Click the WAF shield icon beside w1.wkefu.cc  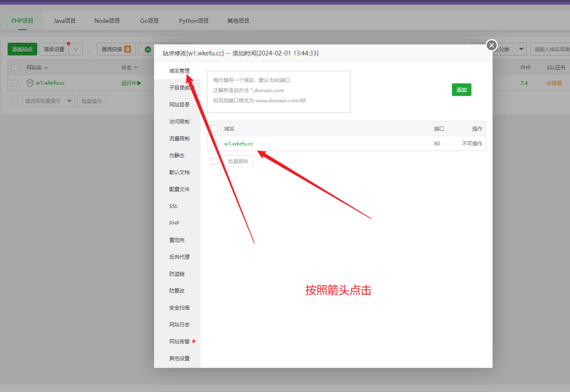[x=30, y=83]
